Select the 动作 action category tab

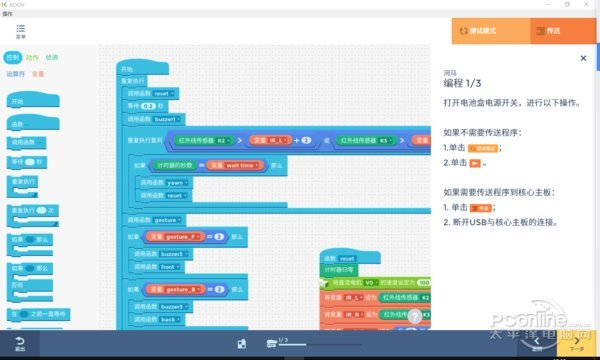click(32, 58)
